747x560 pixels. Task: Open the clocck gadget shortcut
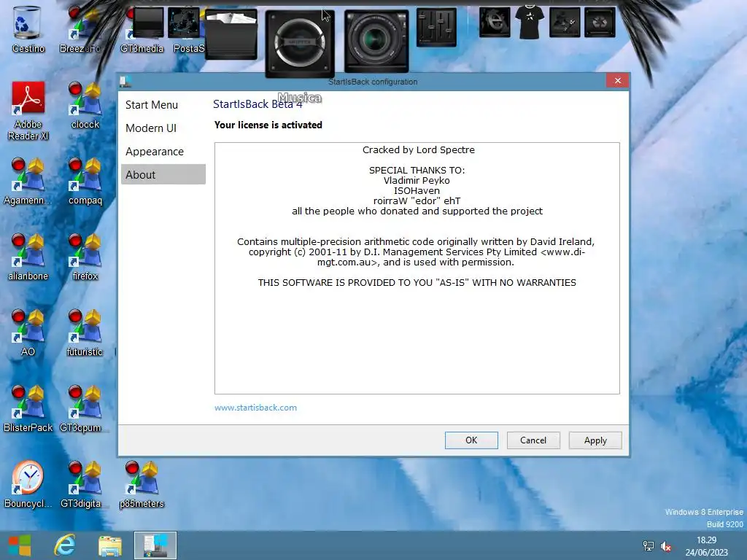(x=85, y=105)
